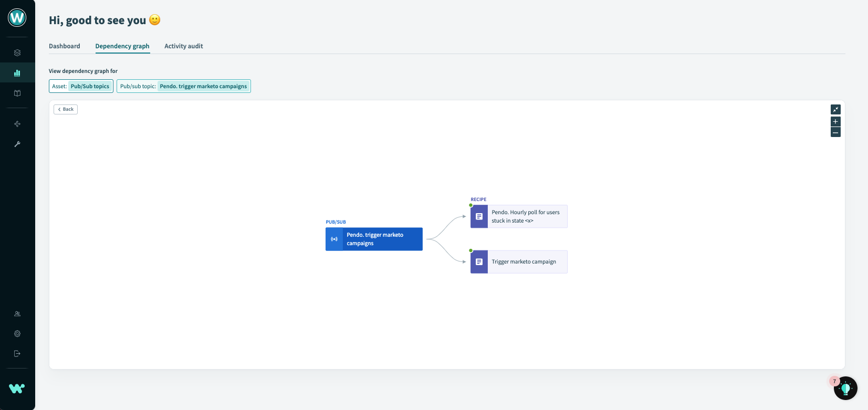The width and height of the screenshot is (868, 410).
Task: Click the 'Hi, good to see you' heading
Action: [x=97, y=20]
